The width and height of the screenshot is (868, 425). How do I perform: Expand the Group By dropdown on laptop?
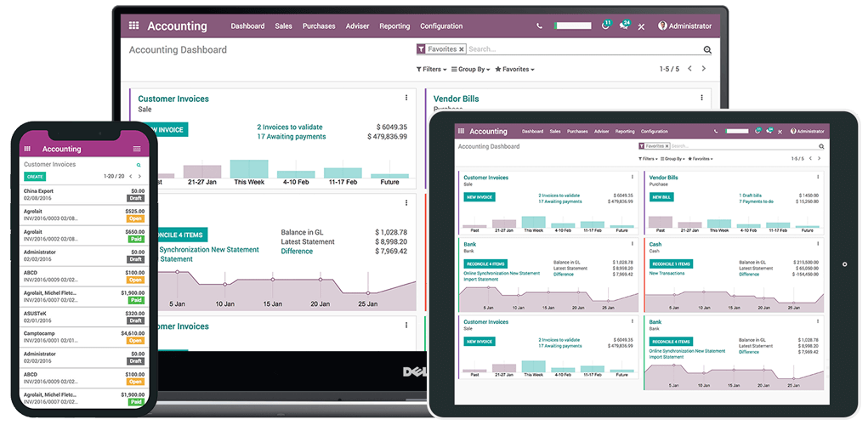click(x=470, y=70)
